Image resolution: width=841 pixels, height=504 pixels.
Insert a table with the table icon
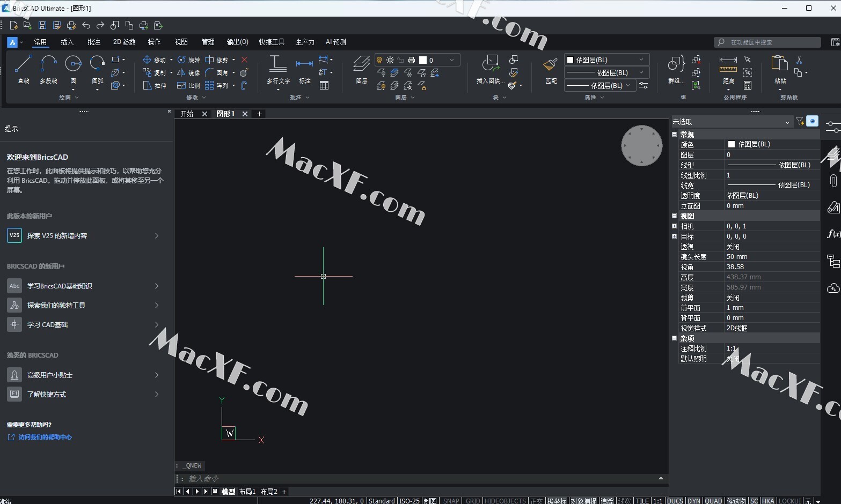[324, 85]
